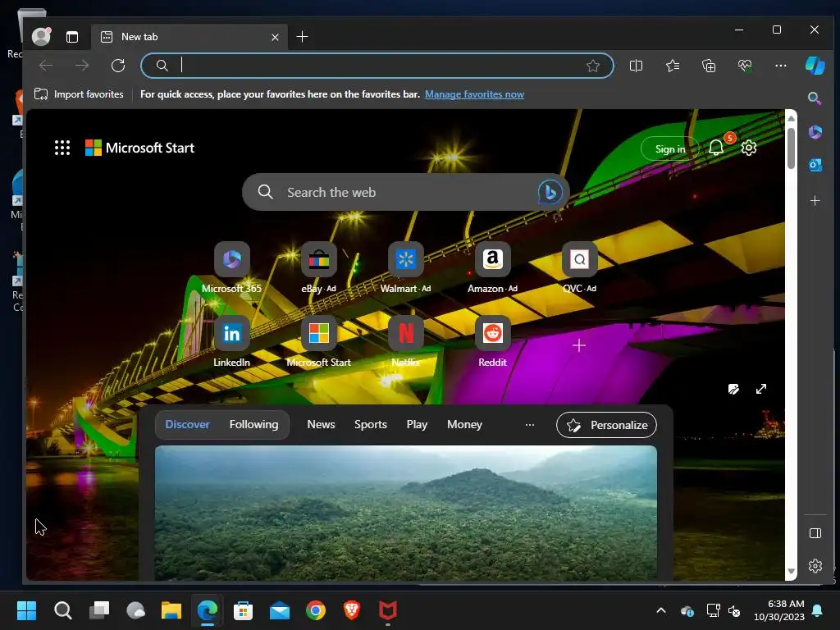Close the New tab tab
The height and width of the screenshot is (630, 840).
(275, 37)
